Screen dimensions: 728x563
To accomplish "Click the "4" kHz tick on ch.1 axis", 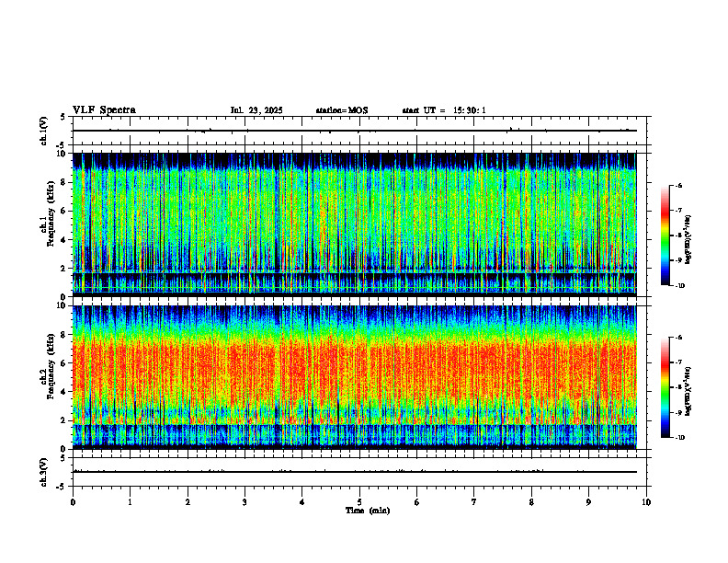I will (64, 240).
